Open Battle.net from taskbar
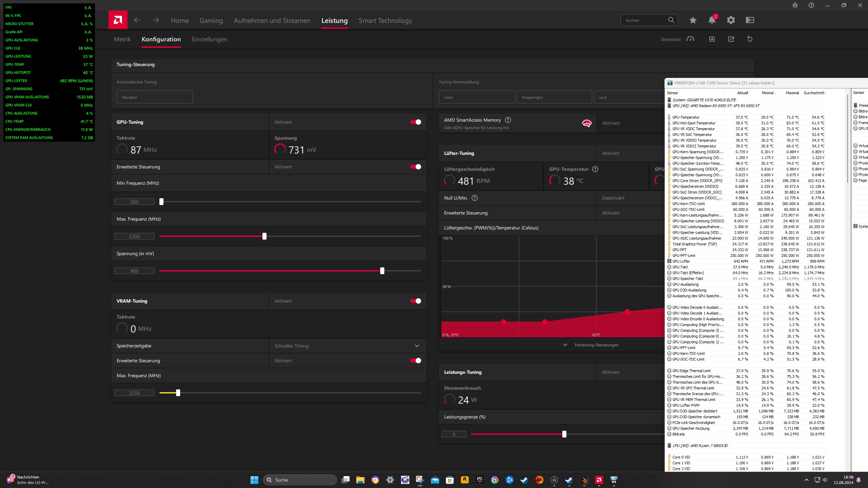Viewport: 868px width, 488px height. pos(510,480)
